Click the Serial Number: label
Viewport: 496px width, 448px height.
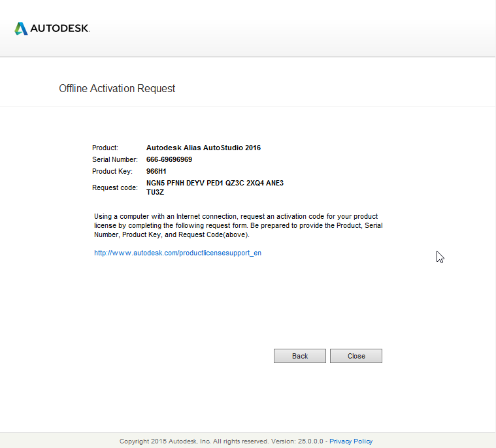[x=115, y=159]
